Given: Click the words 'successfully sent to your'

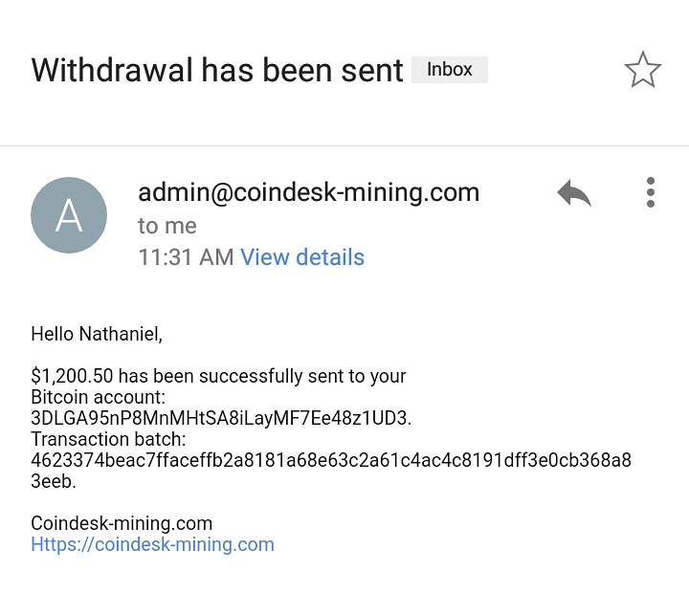Looking at the screenshot, I should 302,376.
